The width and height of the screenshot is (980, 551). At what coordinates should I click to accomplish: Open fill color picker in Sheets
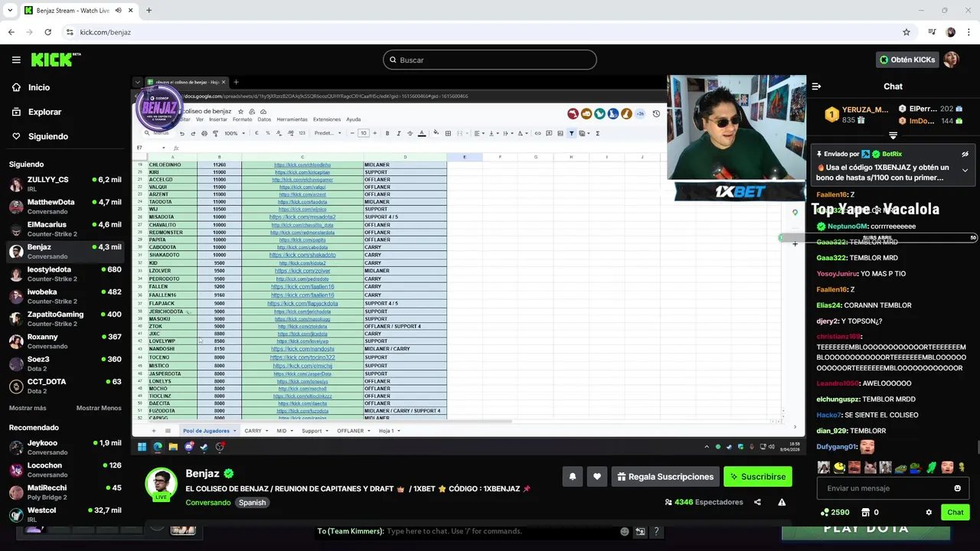point(436,133)
